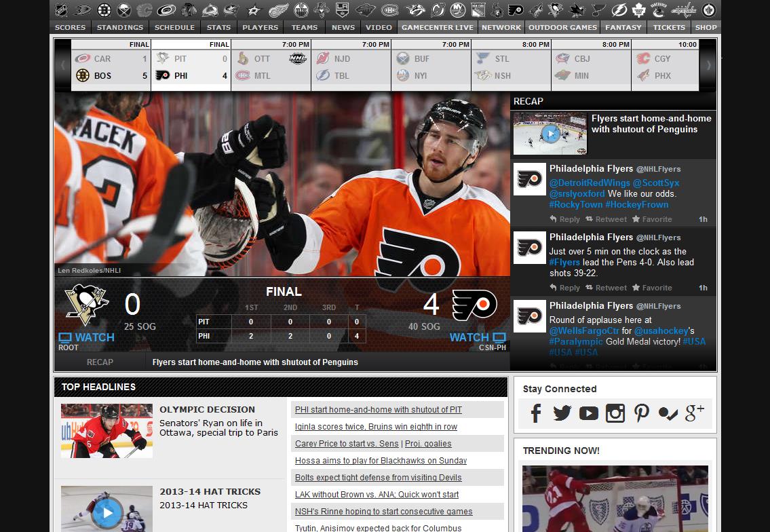Image resolution: width=770 pixels, height=532 pixels.
Task: Select the PIT vs PHI final game
Action: pyautogui.click(x=191, y=65)
